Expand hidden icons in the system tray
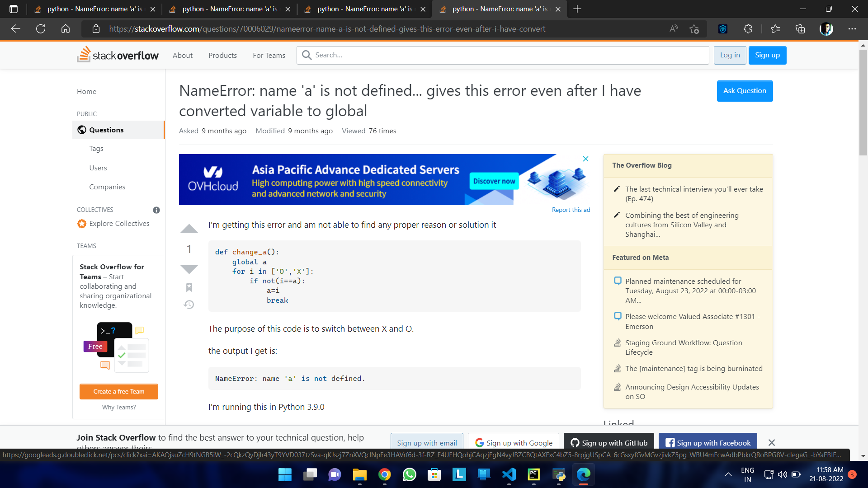Screen dimensions: 868x488 pyautogui.click(x=728, y=475)
